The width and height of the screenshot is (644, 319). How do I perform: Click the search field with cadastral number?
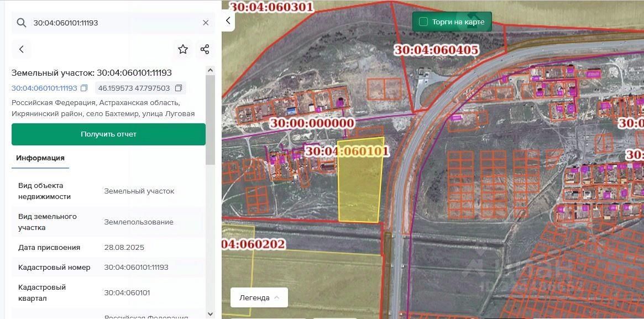click(x=113, y=23)
